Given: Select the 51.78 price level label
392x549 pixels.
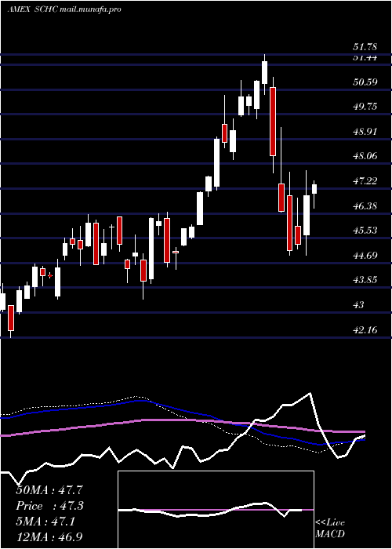Looking at the screenshot, I should coord(365,47).
